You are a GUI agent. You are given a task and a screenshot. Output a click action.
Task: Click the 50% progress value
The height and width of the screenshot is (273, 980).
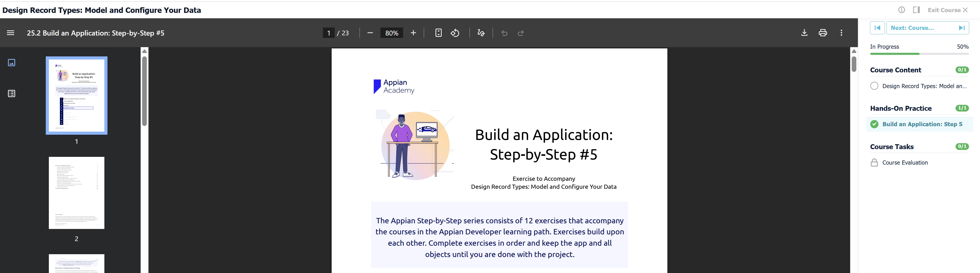(963, 47)
